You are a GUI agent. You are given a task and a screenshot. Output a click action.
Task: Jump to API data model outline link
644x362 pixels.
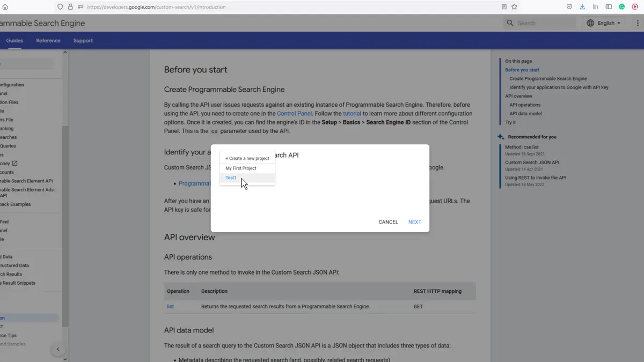pos(525,114)
